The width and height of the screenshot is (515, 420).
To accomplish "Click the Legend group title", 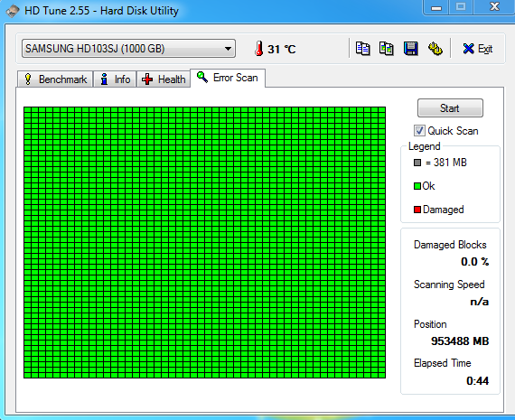I will tap(424, 146).
